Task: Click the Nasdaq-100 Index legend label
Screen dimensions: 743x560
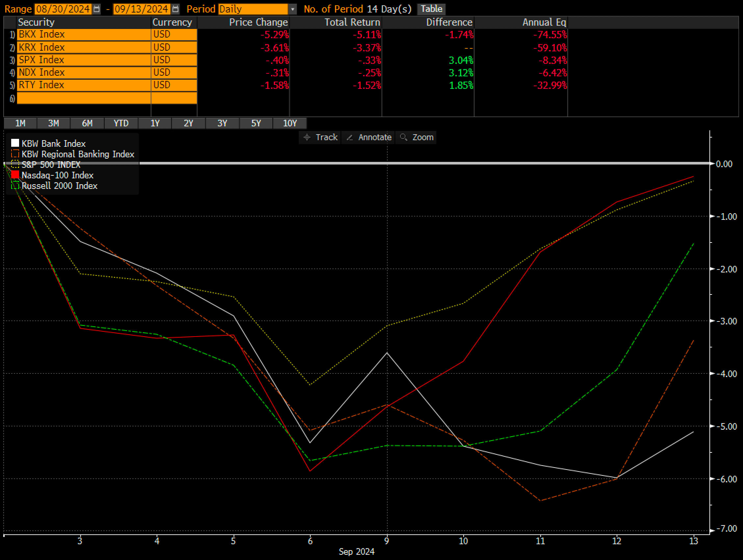Action: (58, 175)
